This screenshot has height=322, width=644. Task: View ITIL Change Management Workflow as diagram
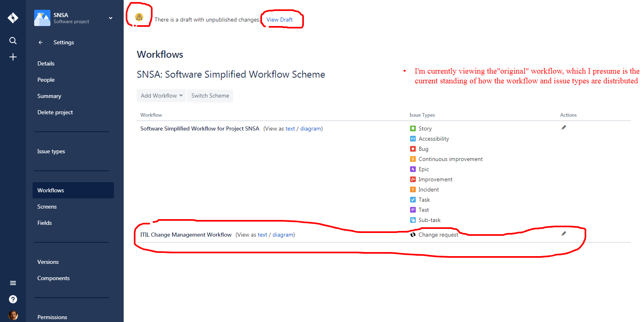[x=283, y=235]
